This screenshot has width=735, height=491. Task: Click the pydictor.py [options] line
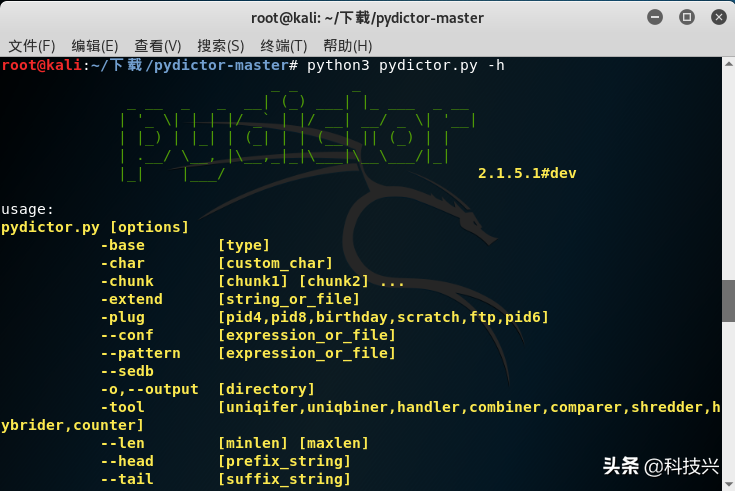click(x=95, y=227)
